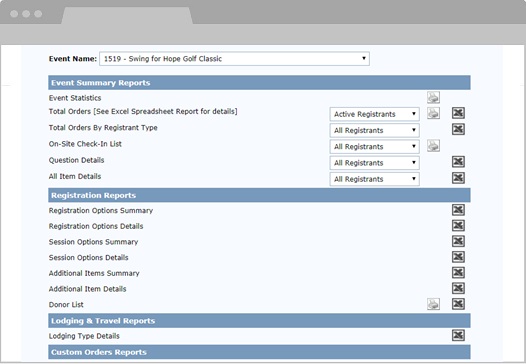Export Session Options Summary to Excel
526x364 pixels.
(458, 241)
